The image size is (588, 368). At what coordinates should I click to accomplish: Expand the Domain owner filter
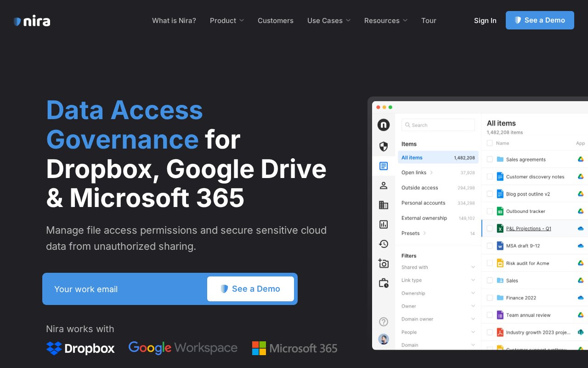[438, 319]
